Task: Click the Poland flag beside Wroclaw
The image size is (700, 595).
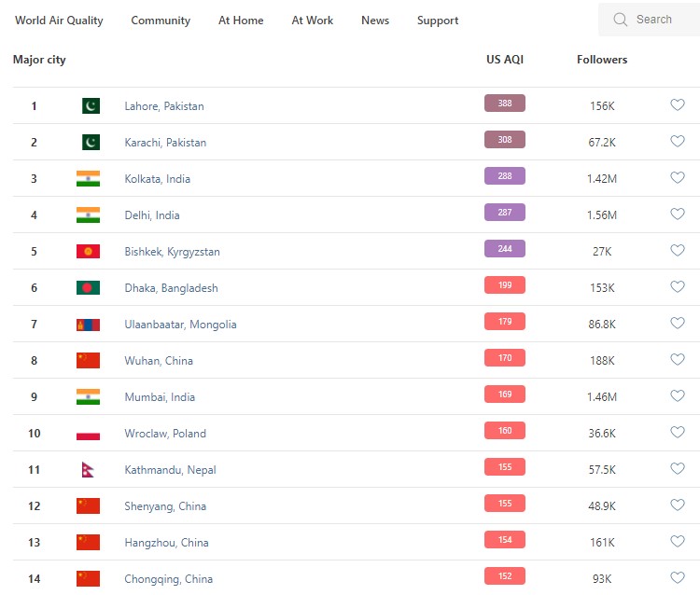Action: [88, 433]
